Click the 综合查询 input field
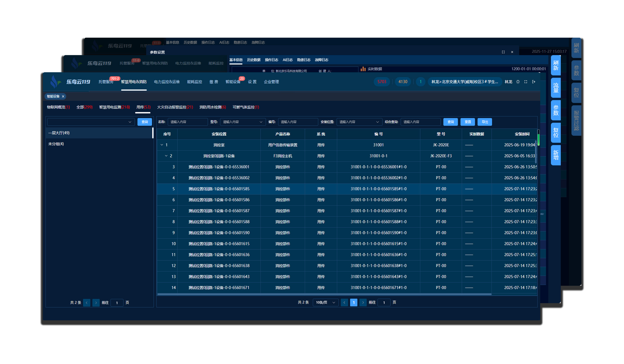Image resolution: width=624 pixels, height=364 pixels. click(420, 122)
